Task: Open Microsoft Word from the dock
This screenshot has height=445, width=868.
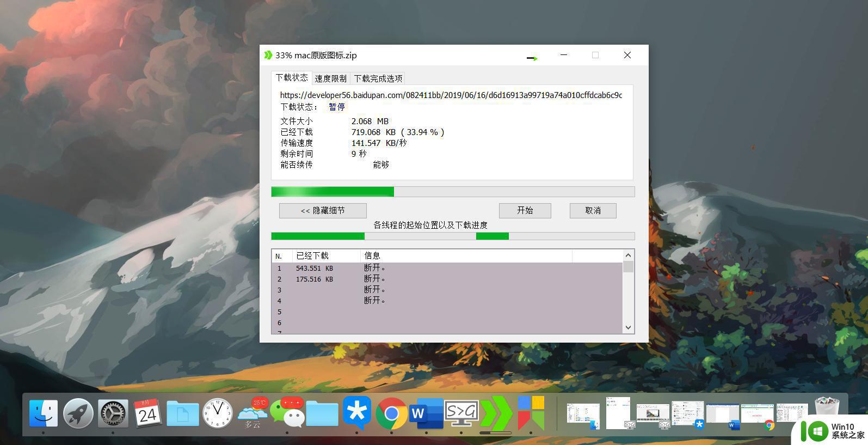Action: (426, 413)
